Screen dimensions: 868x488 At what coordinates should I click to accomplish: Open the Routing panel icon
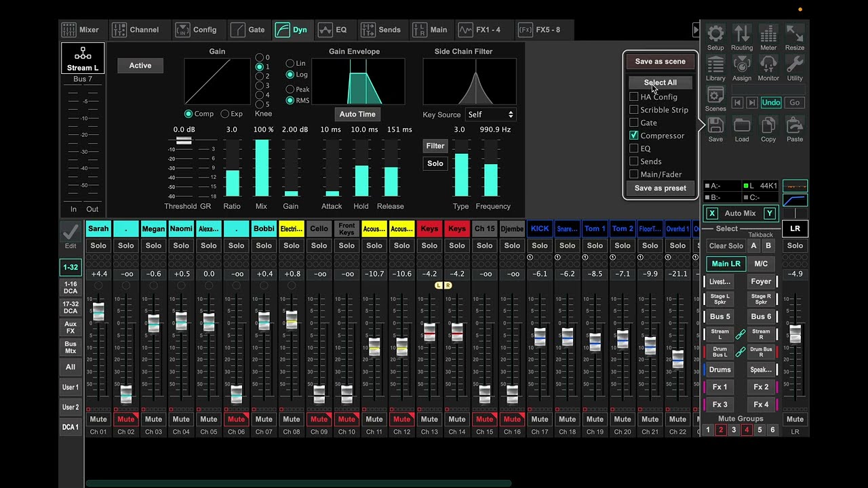coord(742,34)
